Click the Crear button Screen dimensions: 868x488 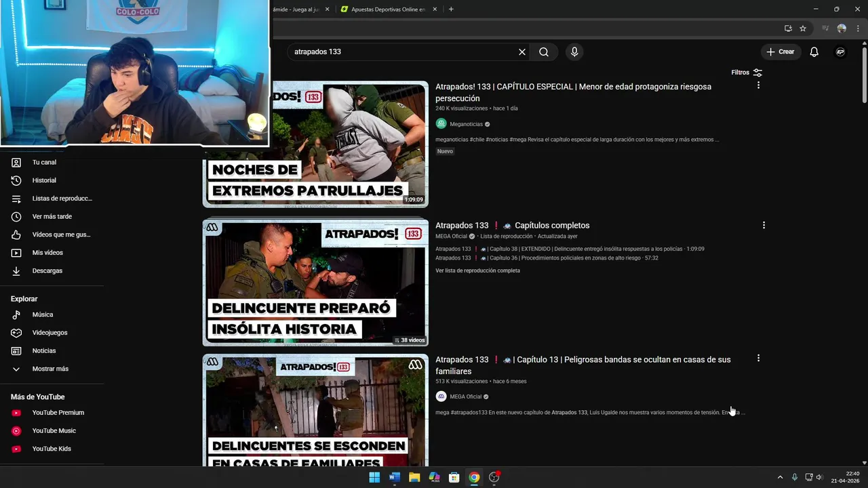click(x=781, y=52)
